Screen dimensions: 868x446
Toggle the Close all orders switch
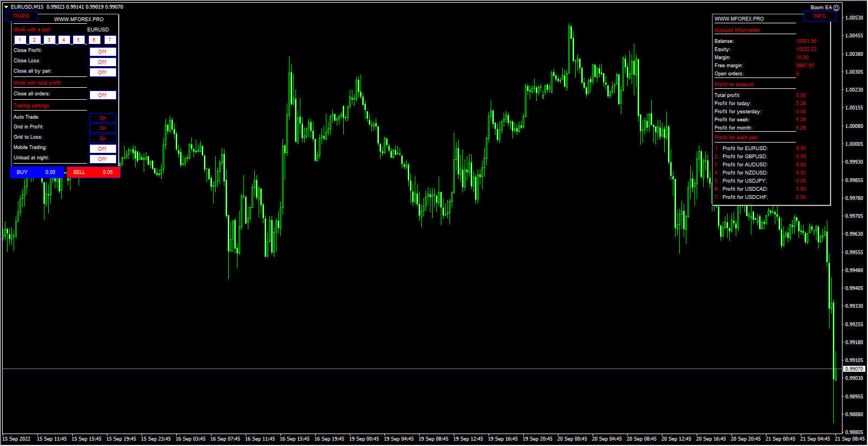103,95
